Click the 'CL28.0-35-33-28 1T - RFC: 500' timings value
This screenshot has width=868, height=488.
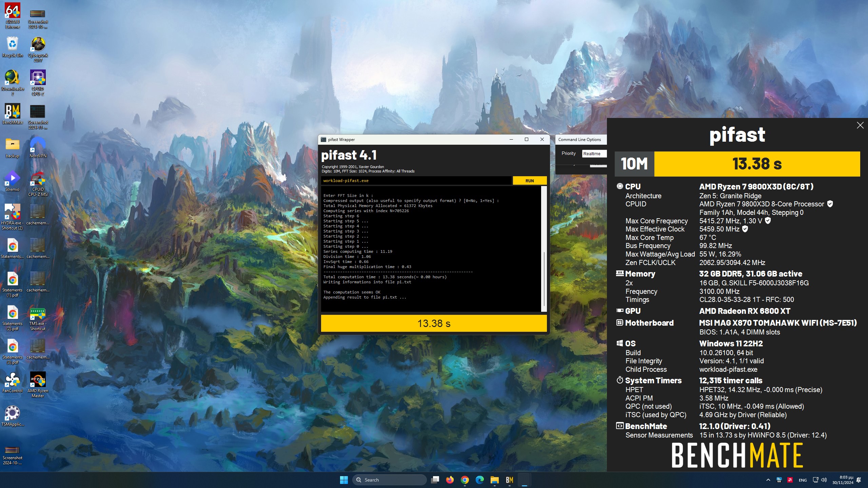click(747, 300)
